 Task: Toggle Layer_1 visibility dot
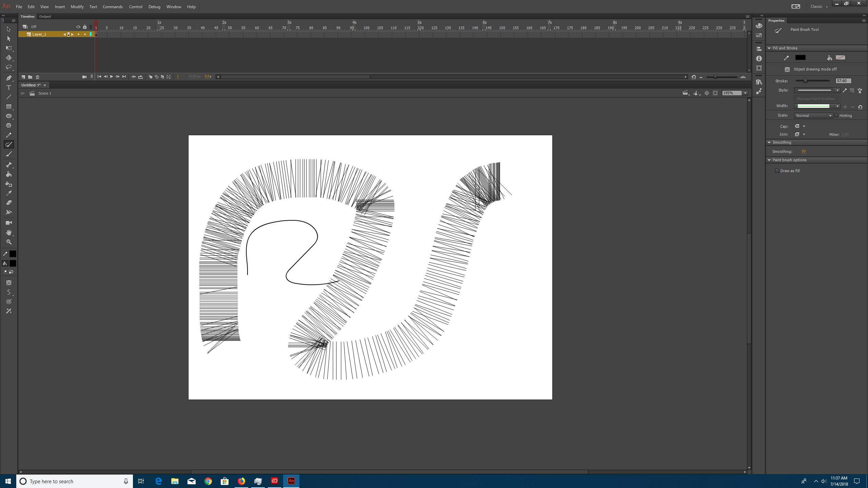pyautogui.click(x=78, y=34)
